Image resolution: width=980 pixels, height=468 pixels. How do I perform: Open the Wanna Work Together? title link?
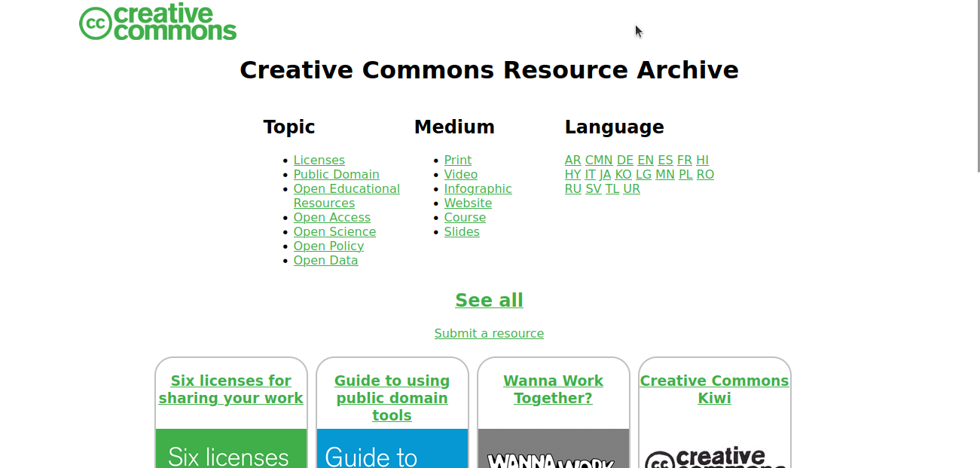554,390
